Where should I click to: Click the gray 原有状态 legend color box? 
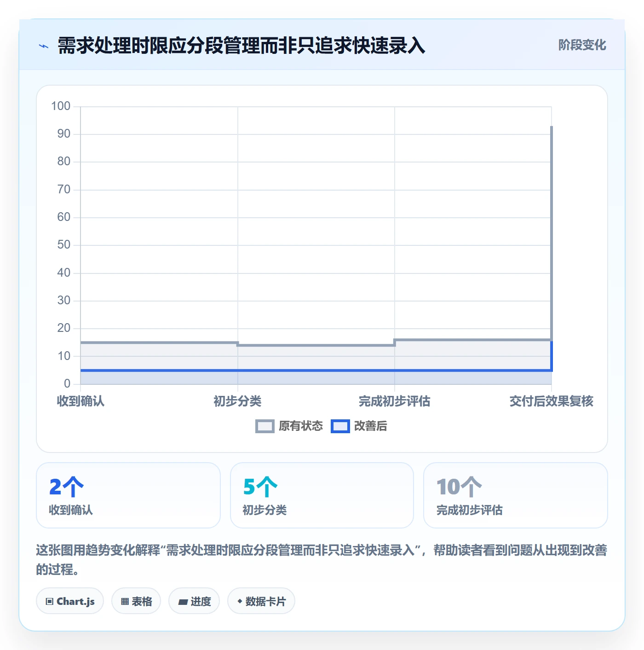click(x=264, y=426)
